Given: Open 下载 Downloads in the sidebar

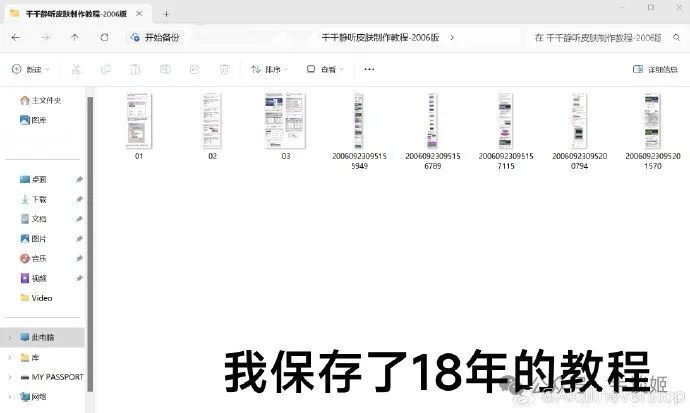Looking at the screenshot, I should pos(33,199).
